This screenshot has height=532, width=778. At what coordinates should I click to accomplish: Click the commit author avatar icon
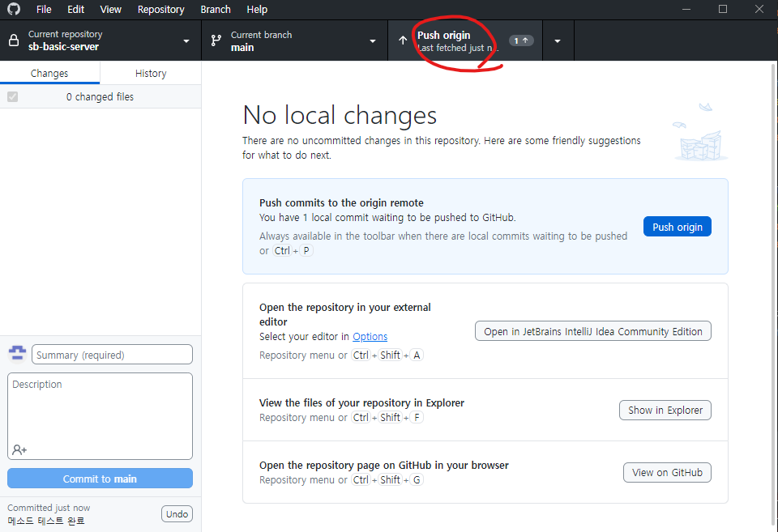tap(17, 354)
